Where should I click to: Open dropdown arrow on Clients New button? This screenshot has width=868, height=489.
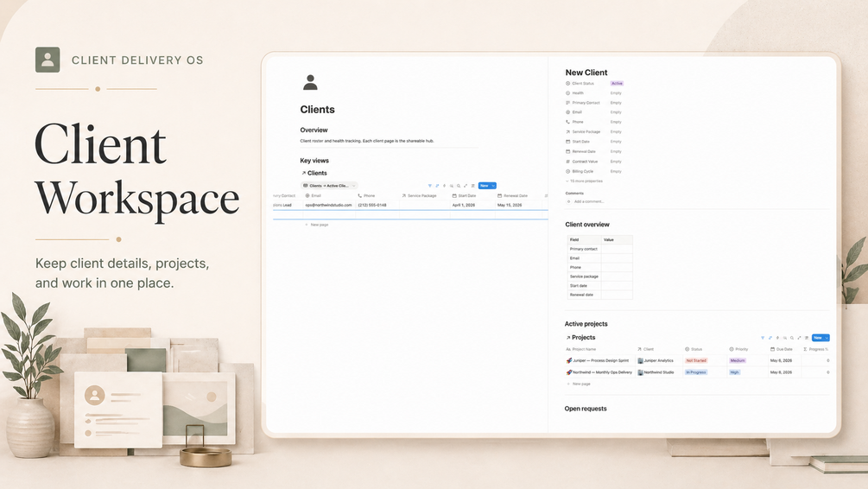[x=493, y=186]
